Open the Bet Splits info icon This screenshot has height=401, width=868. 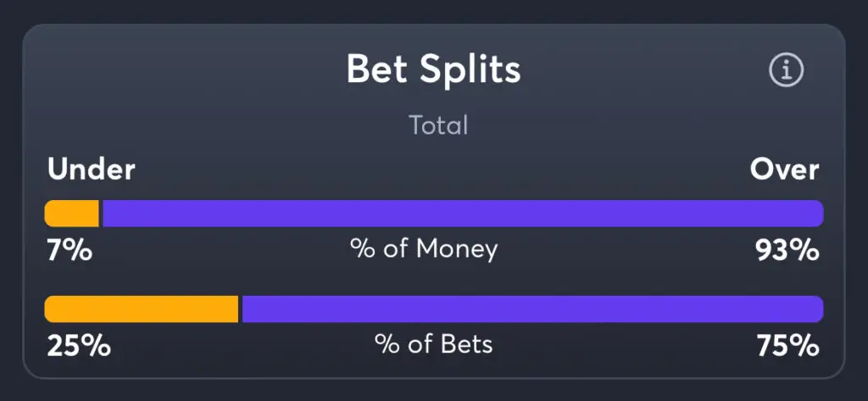click(x=786, y=71)
